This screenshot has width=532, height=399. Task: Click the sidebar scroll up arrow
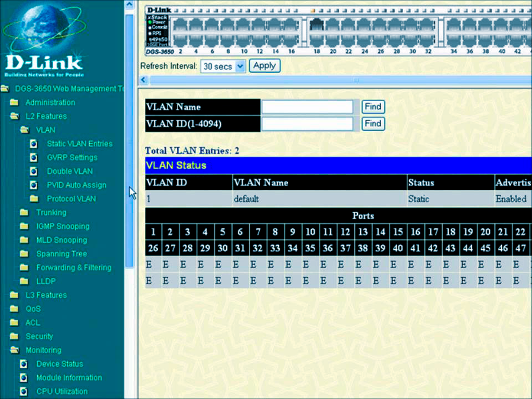(129, 5)
